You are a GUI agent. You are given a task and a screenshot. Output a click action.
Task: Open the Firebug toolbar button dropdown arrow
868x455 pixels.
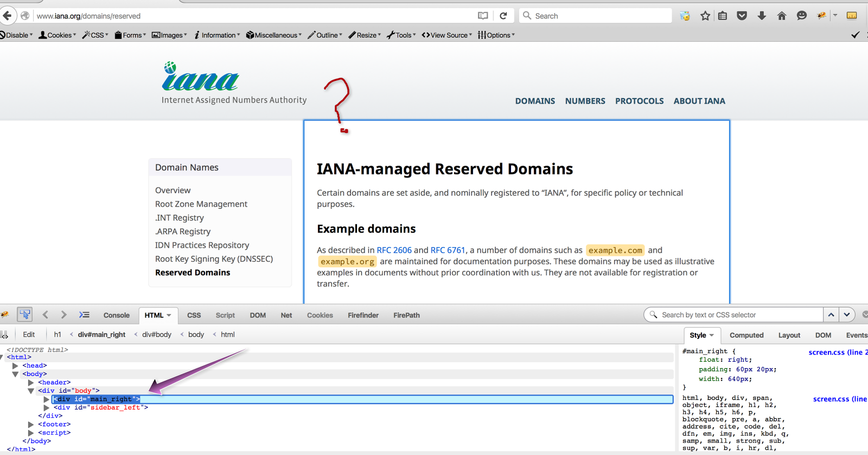point(835,16)
